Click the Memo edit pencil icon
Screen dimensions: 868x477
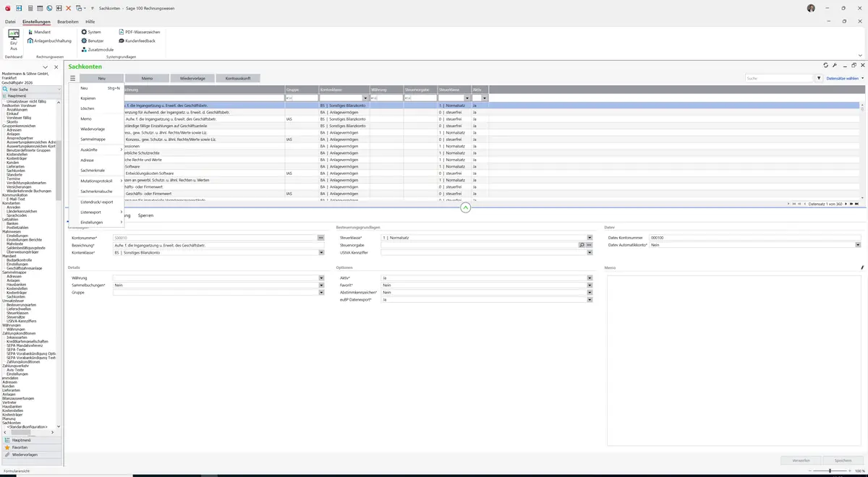click(x=862, y=267)
